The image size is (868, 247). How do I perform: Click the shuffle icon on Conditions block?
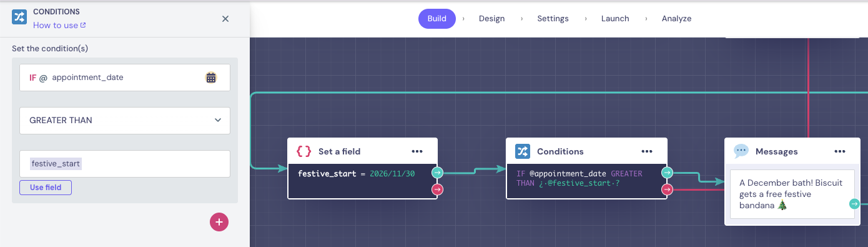[x=523, y=151]
